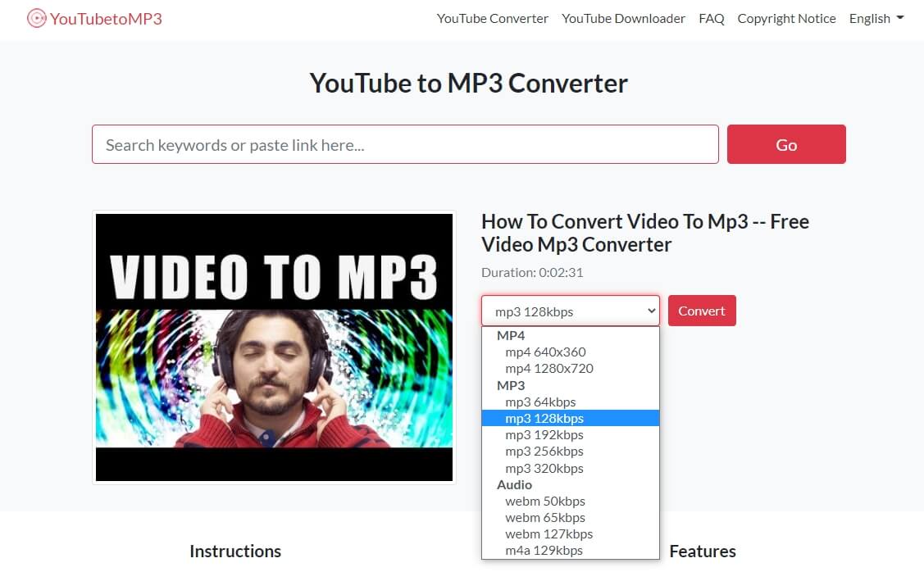The width and height of the screenshot is (924, 572).
Task: Select webm 50kbps audio option
Action: 544,501
